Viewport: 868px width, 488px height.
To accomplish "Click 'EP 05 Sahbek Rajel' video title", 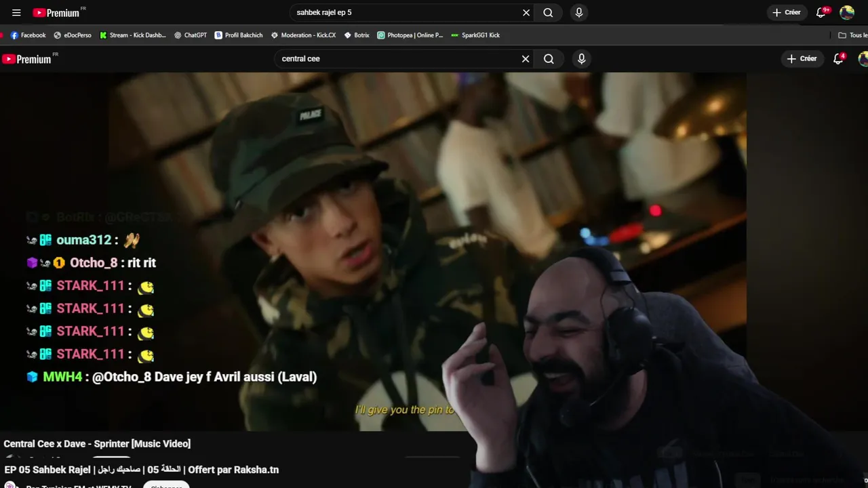I will pos(141,470).
